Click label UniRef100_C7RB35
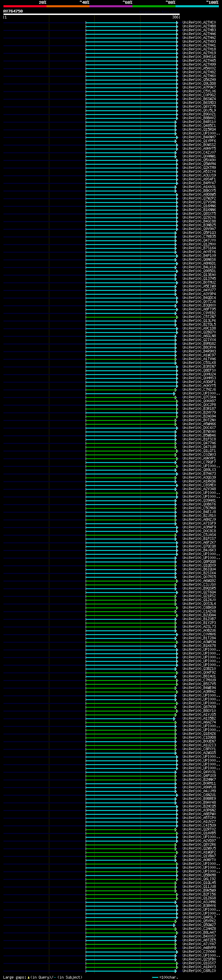Image resolution: width=222 pixels, height=980 pixels. click(199, 237)
